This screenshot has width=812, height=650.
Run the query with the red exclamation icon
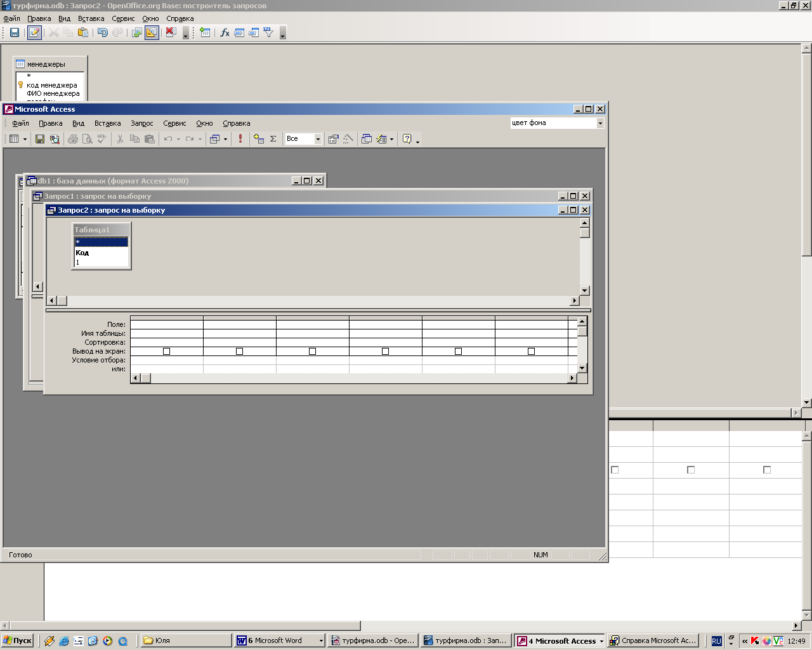(x=240, y=139)
